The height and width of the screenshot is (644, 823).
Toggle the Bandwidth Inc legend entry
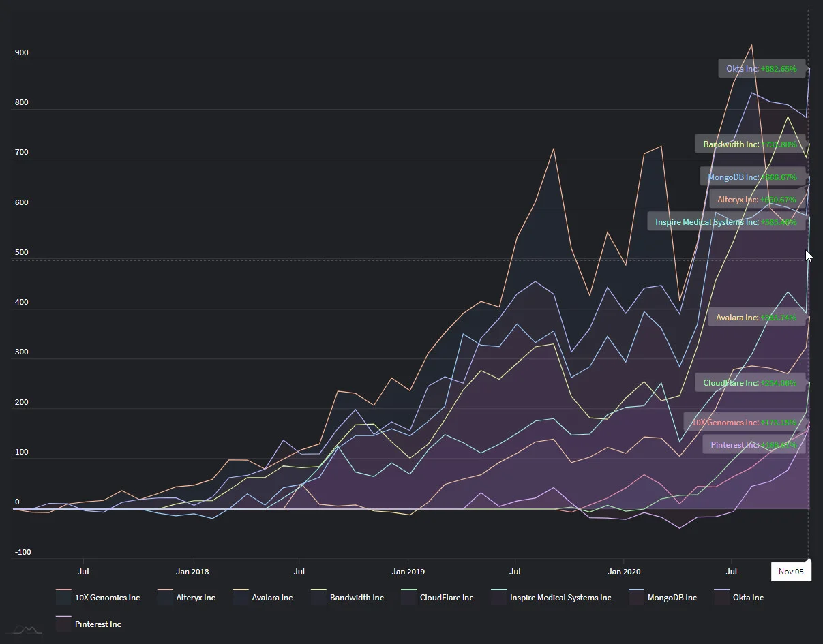[347, 598]
